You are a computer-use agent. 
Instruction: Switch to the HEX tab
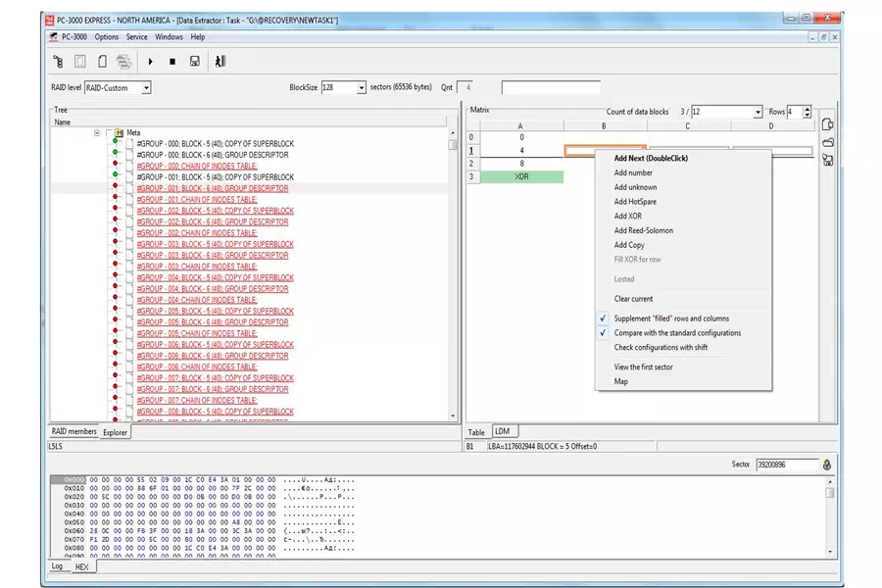pyautogui.click(x=82, y=567)
